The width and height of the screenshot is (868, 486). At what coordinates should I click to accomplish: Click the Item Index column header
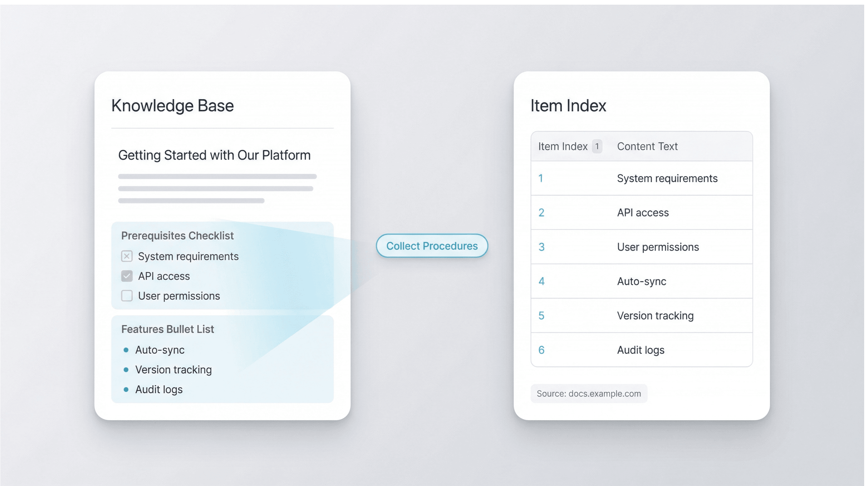(562, 147)
